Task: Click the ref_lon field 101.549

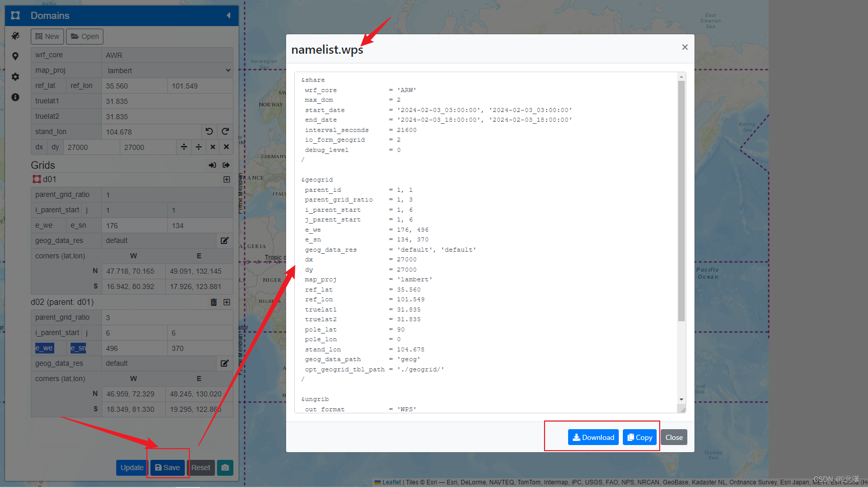Action: coord(200,86)
